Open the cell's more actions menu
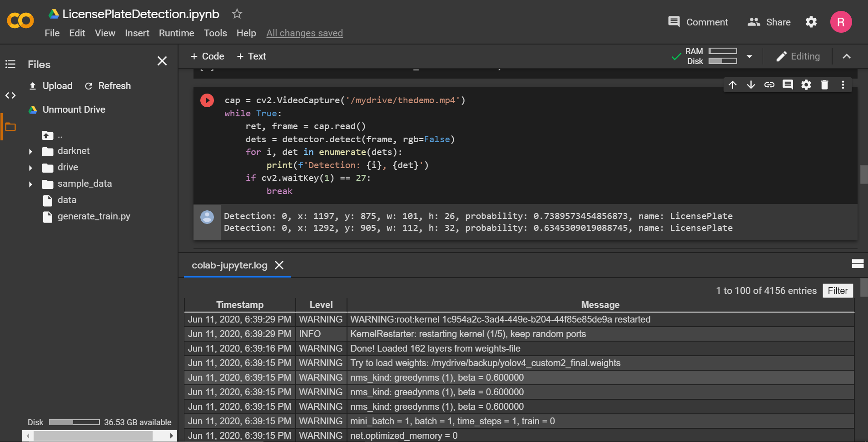Screen dimensions: 868x442 pyautogui.click(x=843, y=84)
